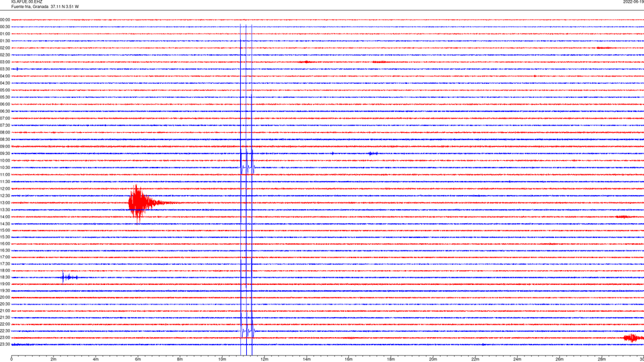644x362 pixels.
Task: Click the 22:30 trace time label
Action: pos(5,331)
